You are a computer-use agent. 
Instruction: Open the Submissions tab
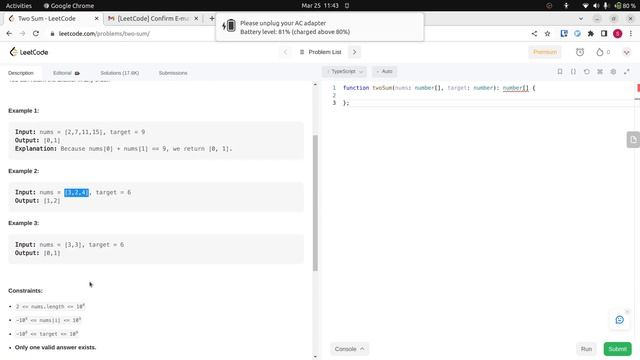click(173, 73)
